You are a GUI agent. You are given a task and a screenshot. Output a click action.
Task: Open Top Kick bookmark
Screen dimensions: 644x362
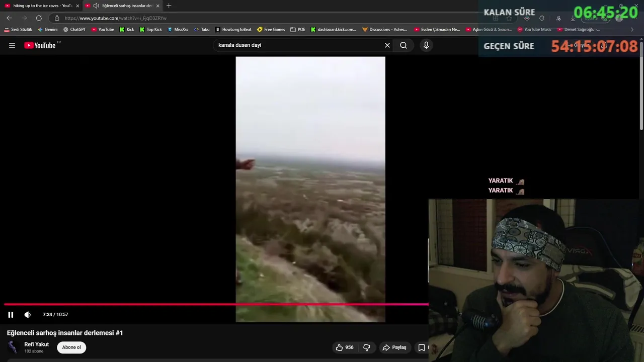[x=151, y=30]
